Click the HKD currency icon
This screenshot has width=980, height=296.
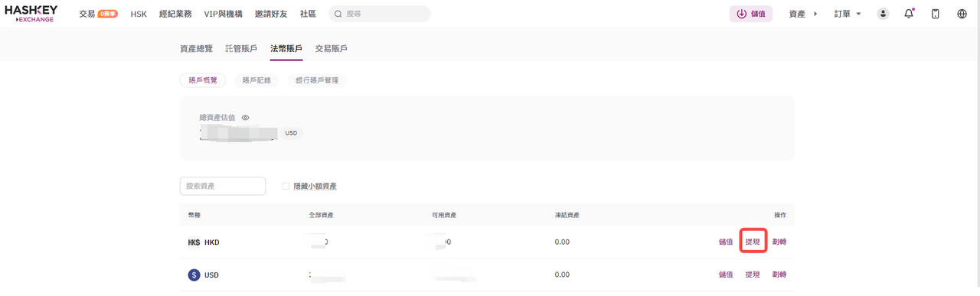[x=194, y=242]
